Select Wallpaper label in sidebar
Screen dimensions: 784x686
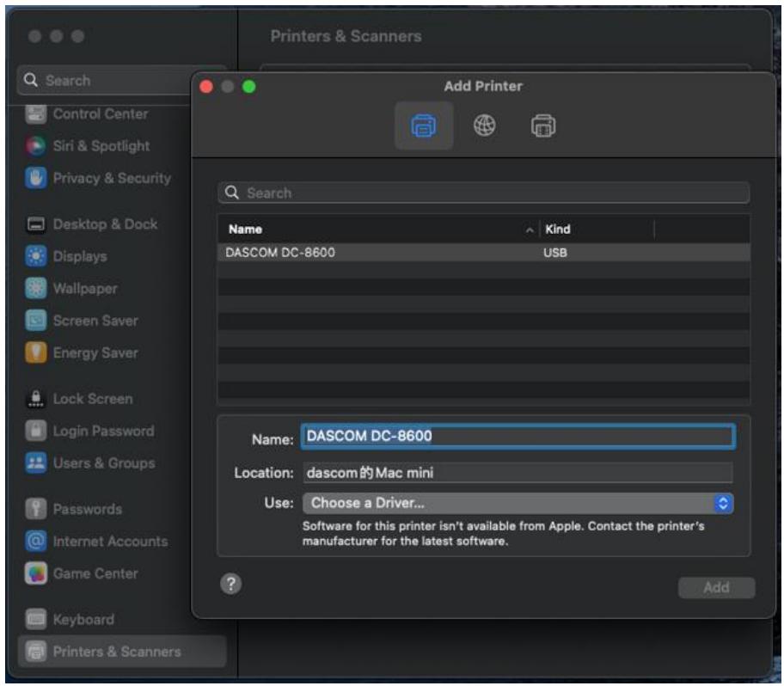pos(85,289)
